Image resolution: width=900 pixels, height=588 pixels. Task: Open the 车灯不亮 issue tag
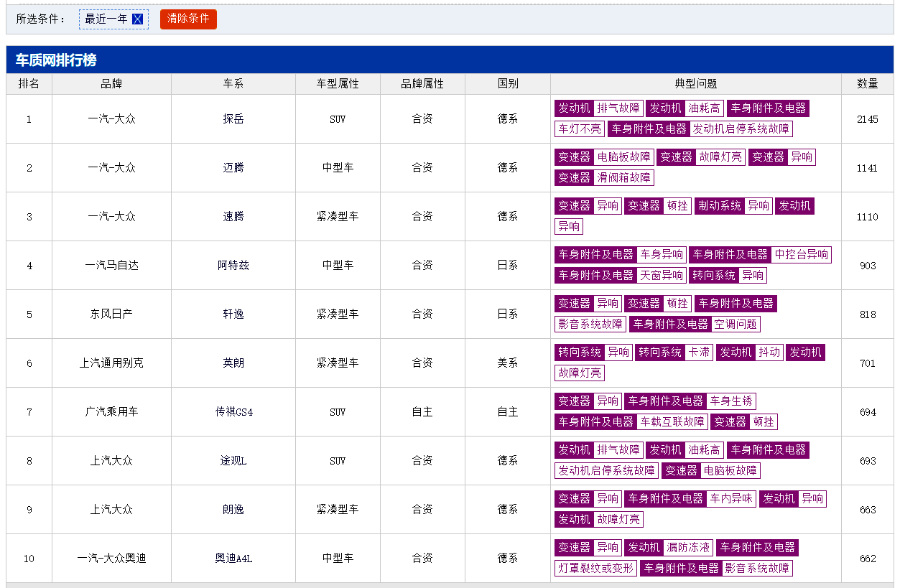point(580,129)
